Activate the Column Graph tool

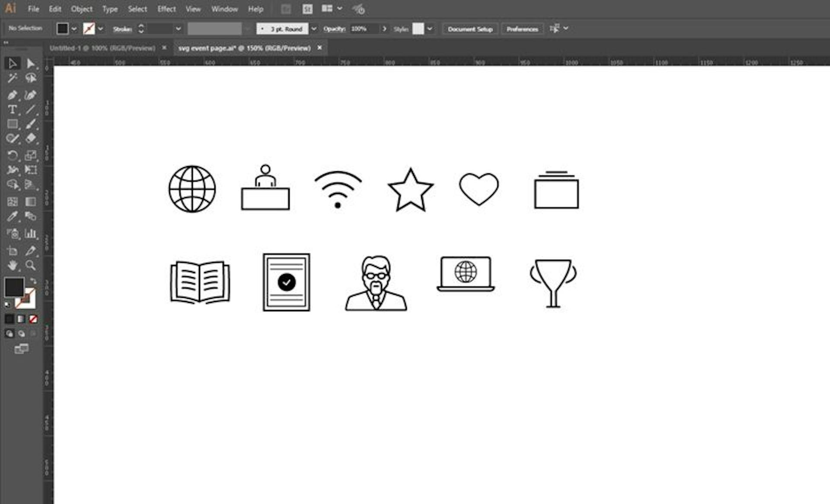point(30,233)
